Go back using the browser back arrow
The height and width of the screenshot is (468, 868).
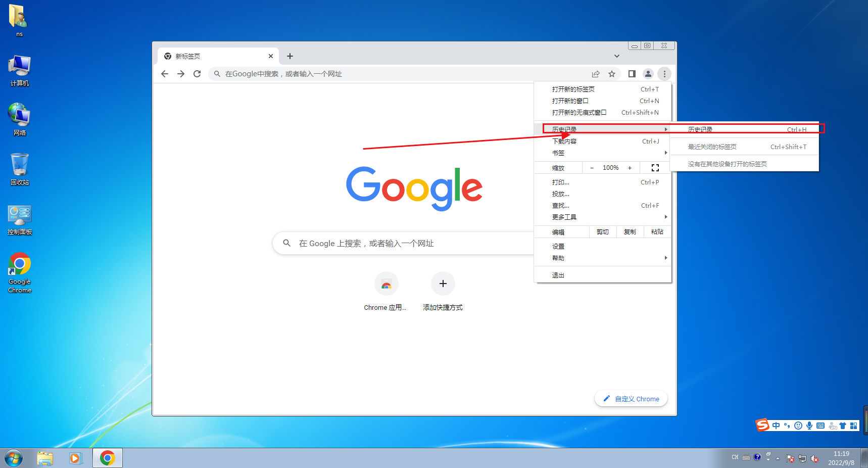click(165, 74)
